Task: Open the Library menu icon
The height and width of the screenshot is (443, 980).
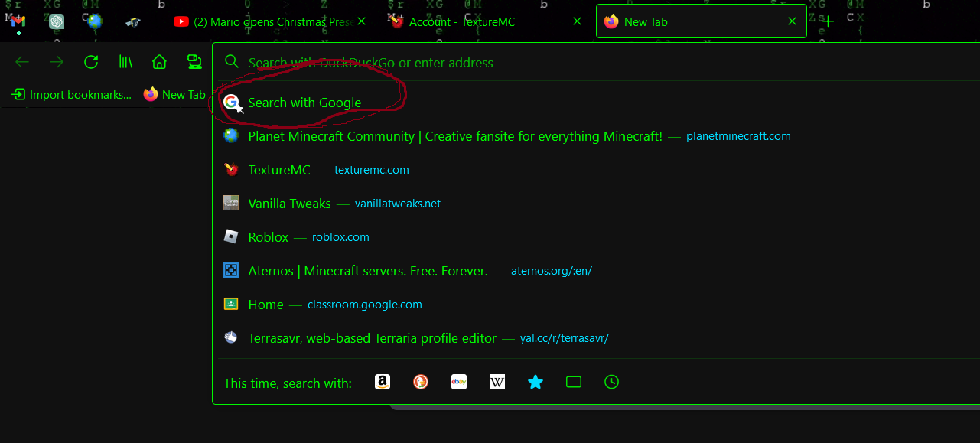Action: [x=125, y=62]
